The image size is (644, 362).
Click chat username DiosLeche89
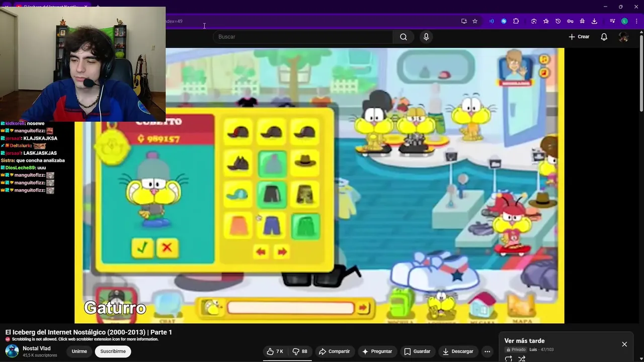(x=20, y=168)
